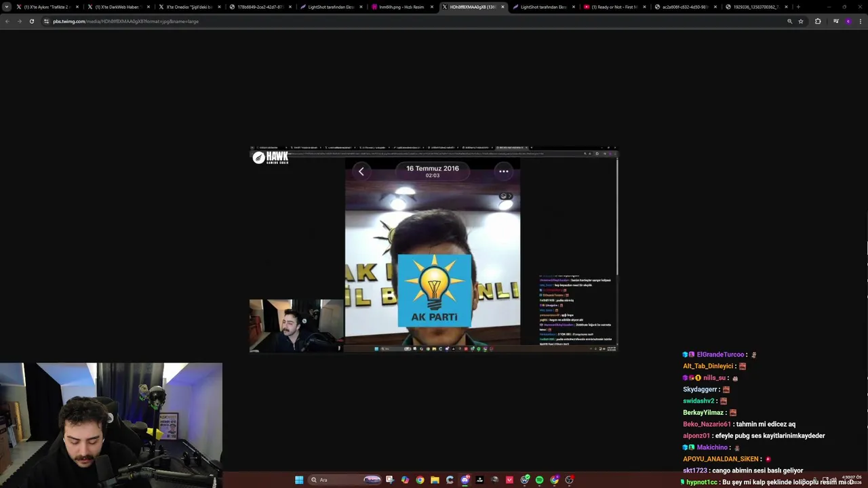Click the AK PARTİ logo image
Image resolution: width=868 pixels, height=488 pixels.
coord(434,291)
